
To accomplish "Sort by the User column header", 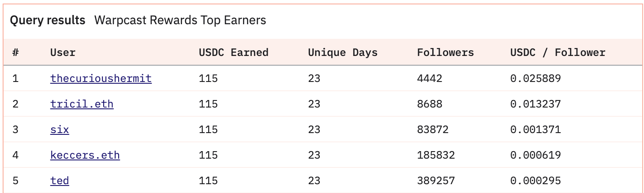I will click(x=63, y=52).
